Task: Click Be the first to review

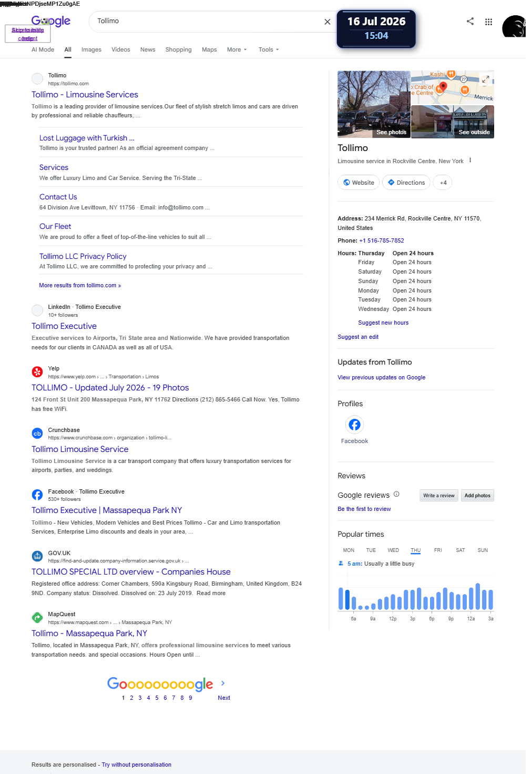Action: 364,509
